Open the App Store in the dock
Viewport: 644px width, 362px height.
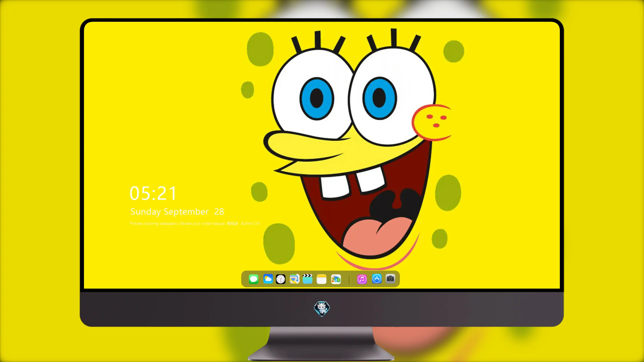pyautogui.click(x=377, y=279)
